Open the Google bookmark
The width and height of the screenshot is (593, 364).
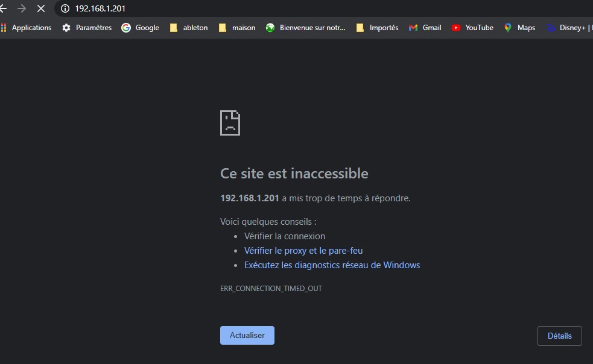[141, 28]
